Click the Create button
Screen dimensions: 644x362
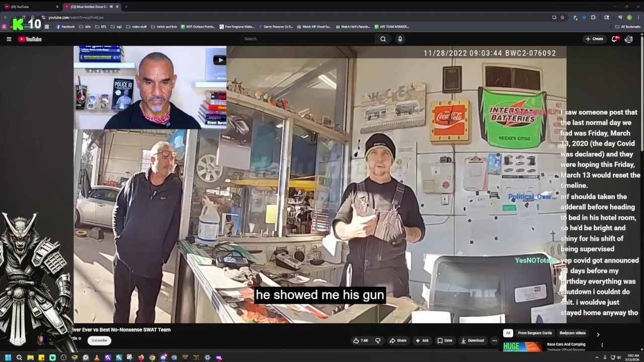[x=594, y=39]
